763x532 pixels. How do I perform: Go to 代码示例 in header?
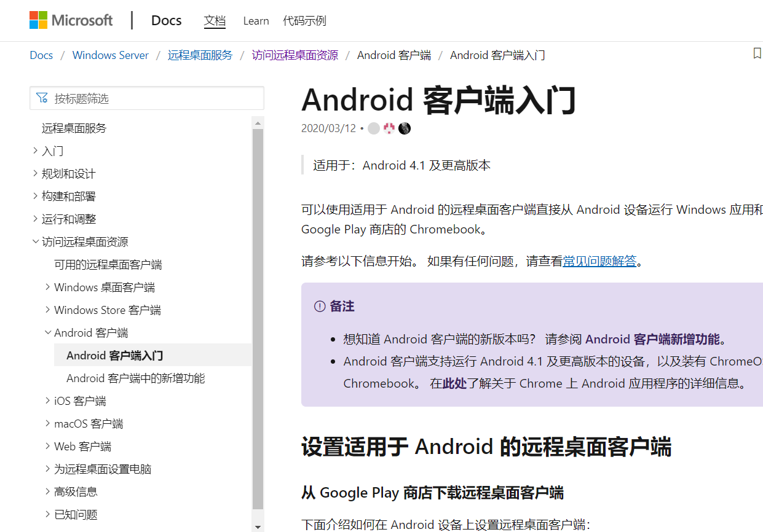point(304,21)
